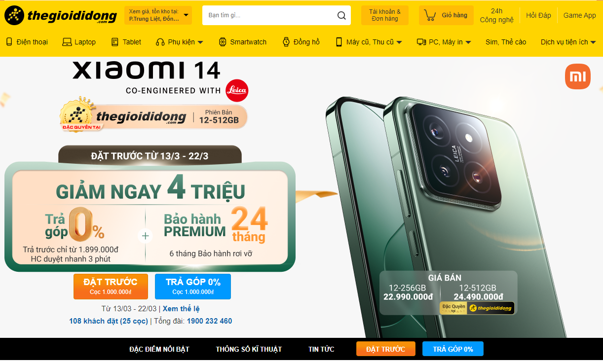The image size is (603, 364).
Task: Switch to Đặc điểm nổi bật tab
Action: (x=159, y=349)
